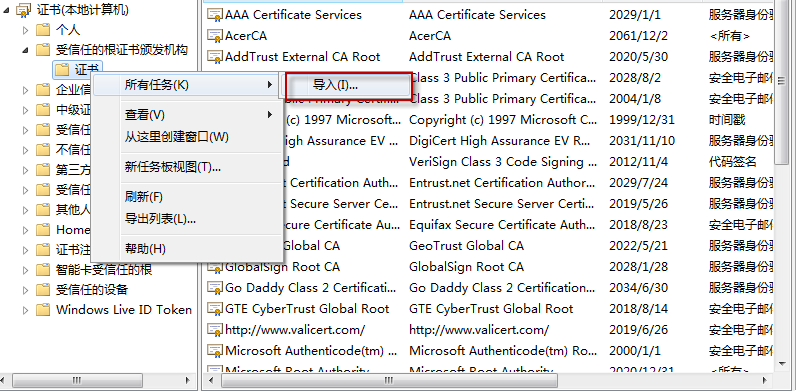796x391 pixels.
Task: Click expiry date 2034/6/30
Action: point(638,288)
